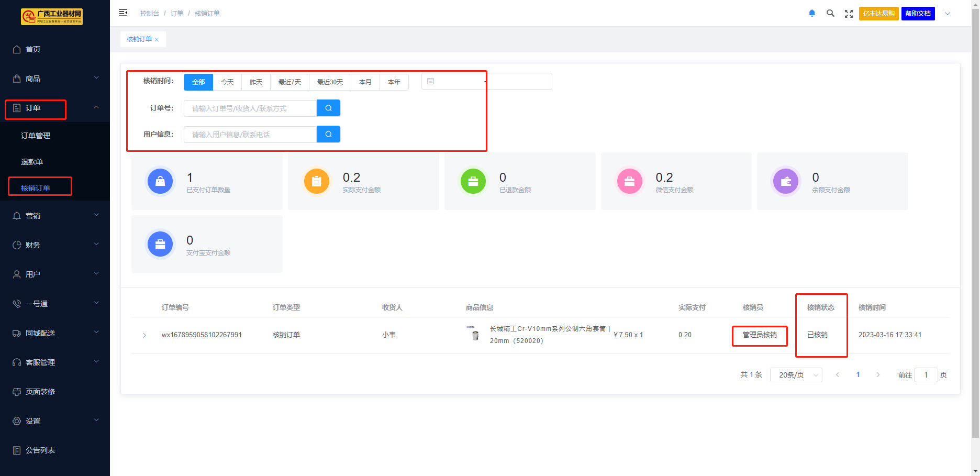Open 订单管理 in the sidebar
Viewport: 980px width, 476px height.
[36, 136]
